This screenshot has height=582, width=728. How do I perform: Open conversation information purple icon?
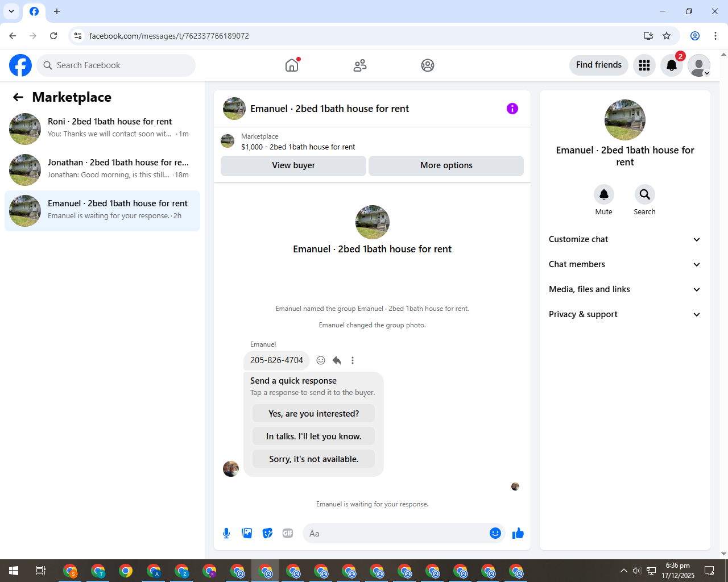pos(512,109)
